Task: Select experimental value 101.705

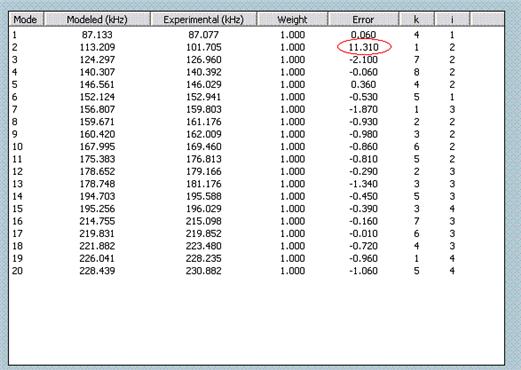Action: [203, 47]
